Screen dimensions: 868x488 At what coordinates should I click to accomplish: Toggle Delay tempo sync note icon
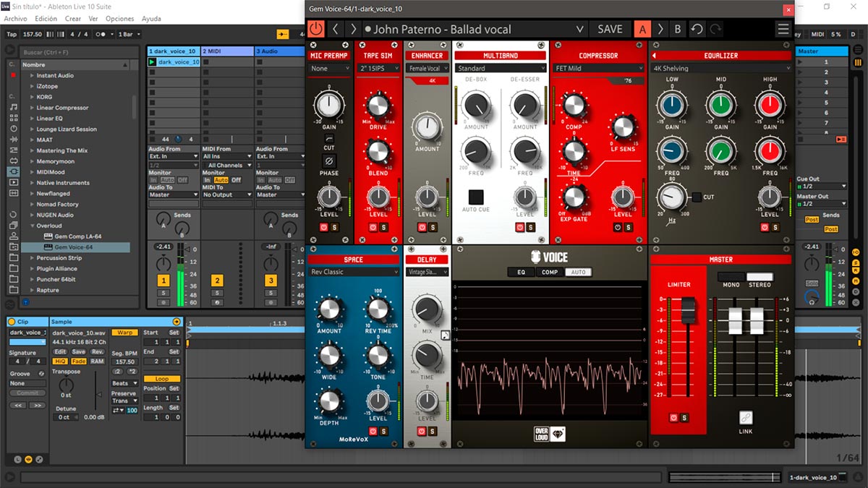click(x=445, y=334)
